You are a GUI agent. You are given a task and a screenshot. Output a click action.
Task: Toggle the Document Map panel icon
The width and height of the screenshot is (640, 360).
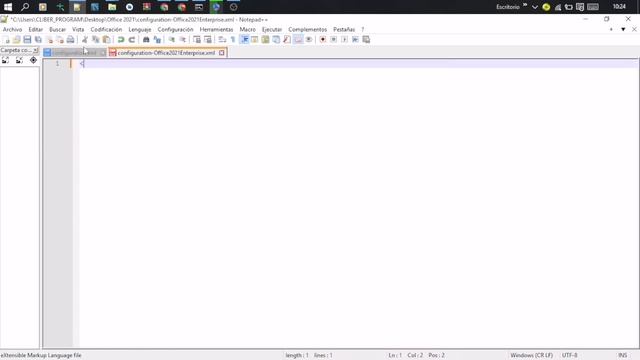coord(265,40)
